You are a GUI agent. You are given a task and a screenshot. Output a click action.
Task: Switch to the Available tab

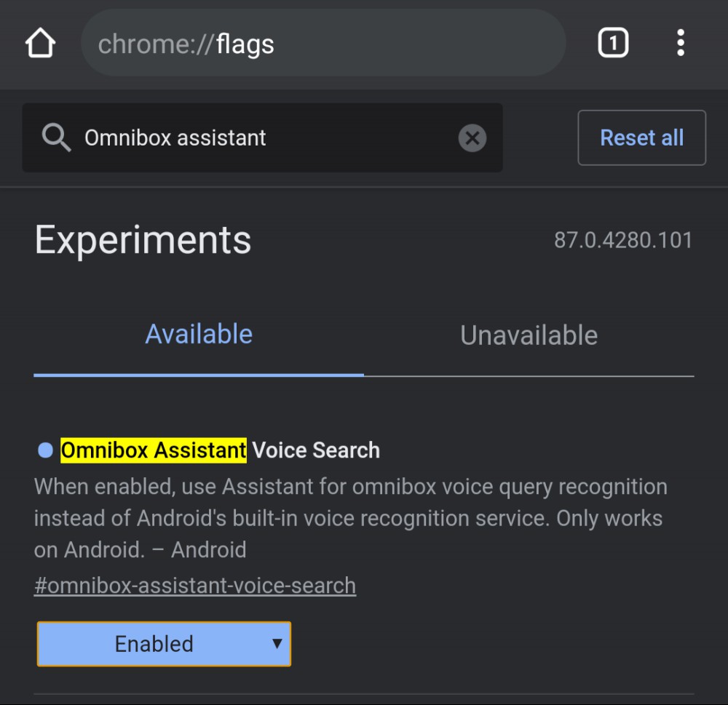point(199,334)
